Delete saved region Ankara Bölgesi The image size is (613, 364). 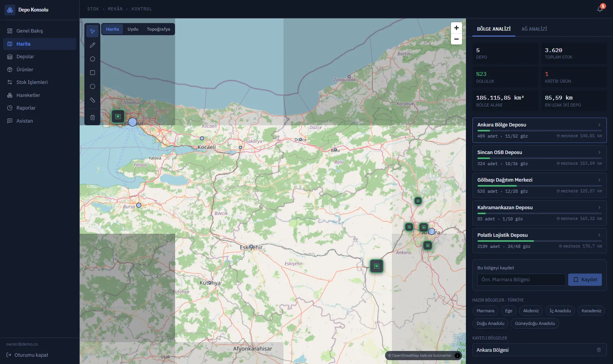(599, 350)
